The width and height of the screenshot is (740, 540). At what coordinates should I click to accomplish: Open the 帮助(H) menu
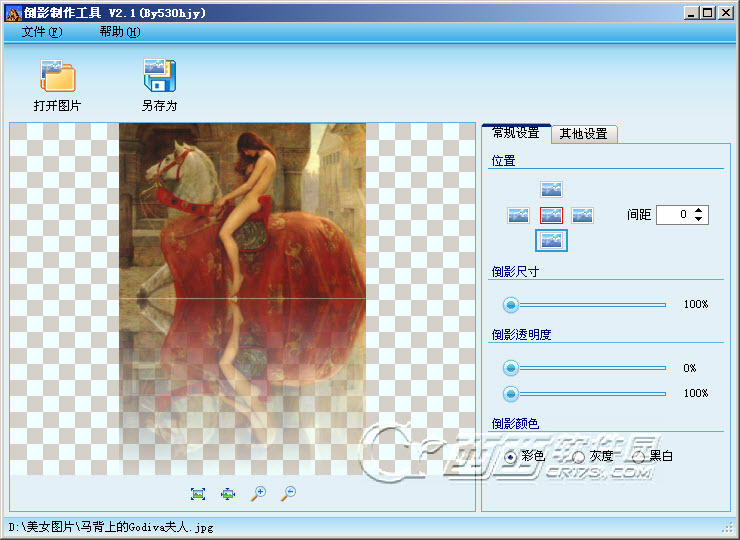[x=120, y=32]
